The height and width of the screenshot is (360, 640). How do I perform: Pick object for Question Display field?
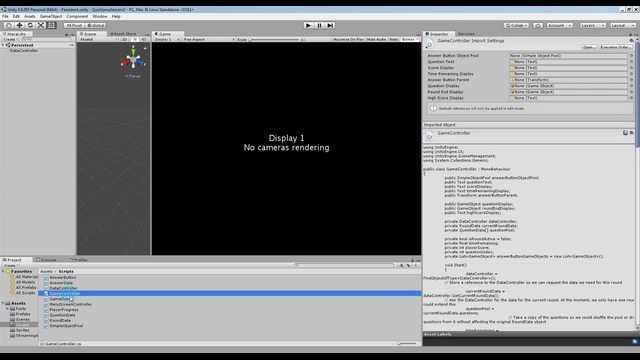click(631, 86)
